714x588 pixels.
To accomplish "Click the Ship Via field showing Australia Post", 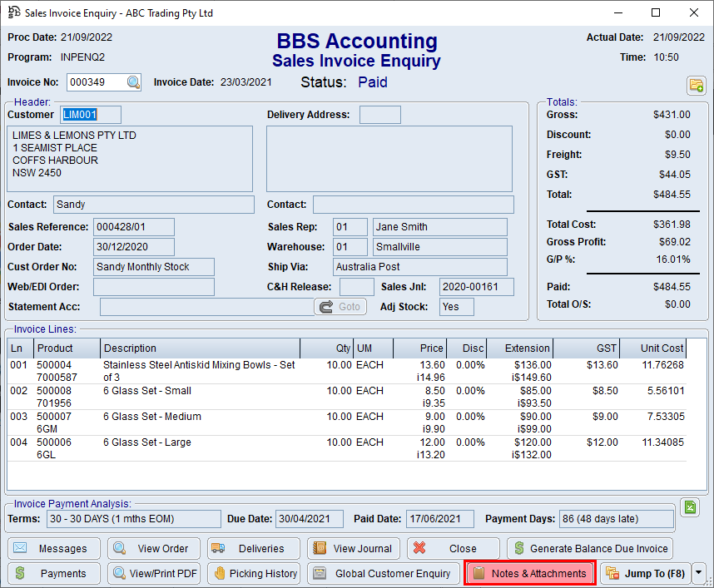I will point(420,267).
